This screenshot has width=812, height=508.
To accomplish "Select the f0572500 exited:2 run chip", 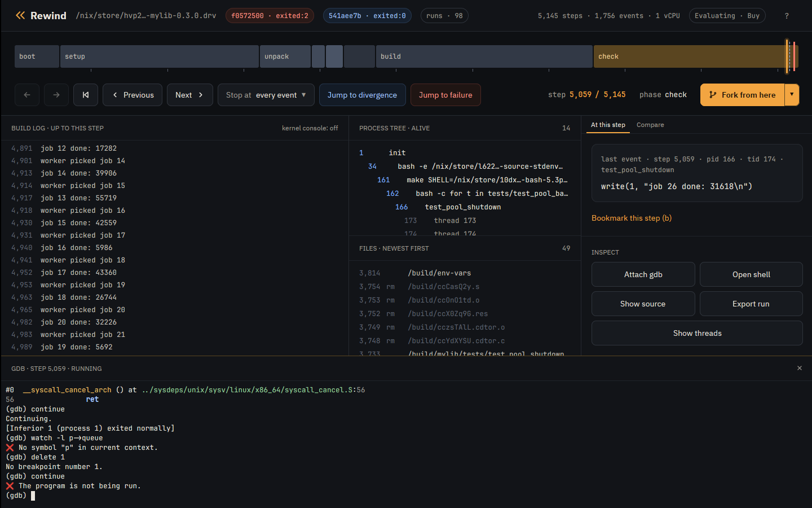I will click(x=270, y=16).
